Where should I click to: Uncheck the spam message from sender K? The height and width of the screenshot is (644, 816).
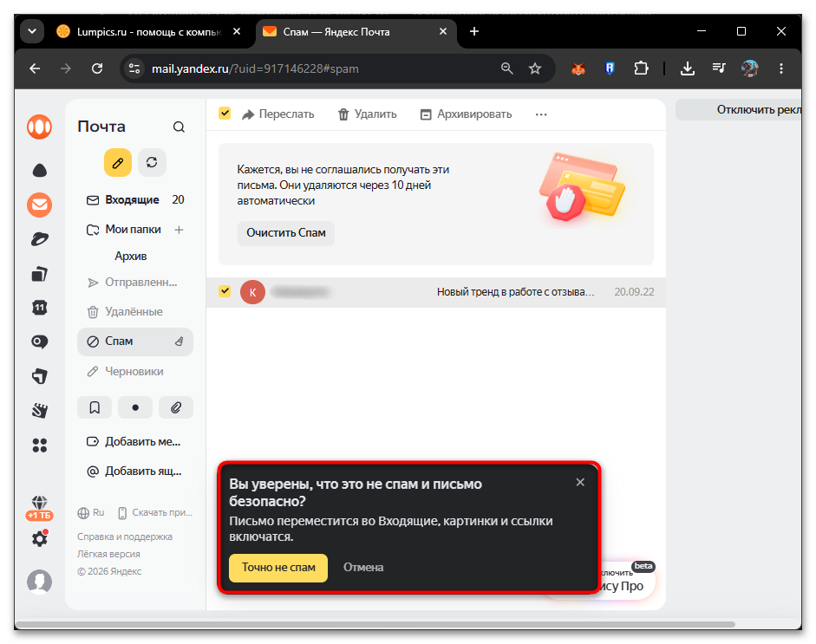[x=225, y=290]
